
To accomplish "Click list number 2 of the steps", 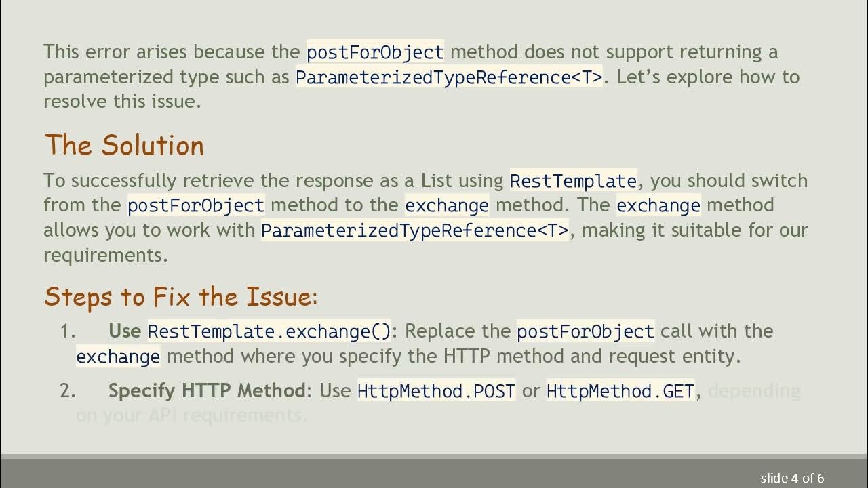I will 67,391.
